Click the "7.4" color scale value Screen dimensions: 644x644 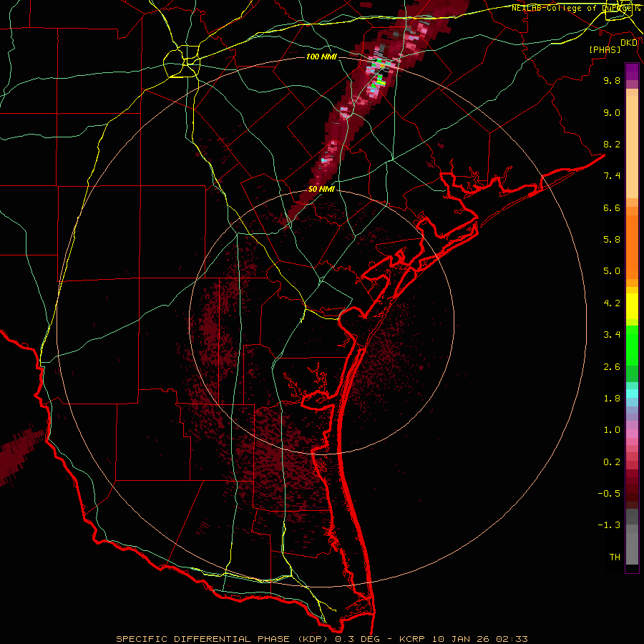coord(612,176)
